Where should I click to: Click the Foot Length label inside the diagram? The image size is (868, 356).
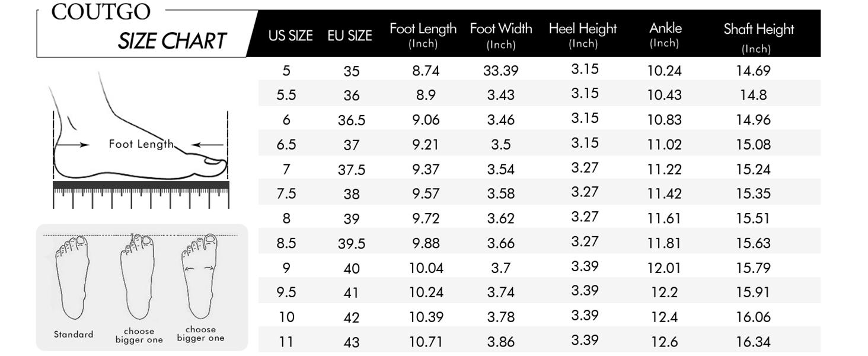click(141, 144)
